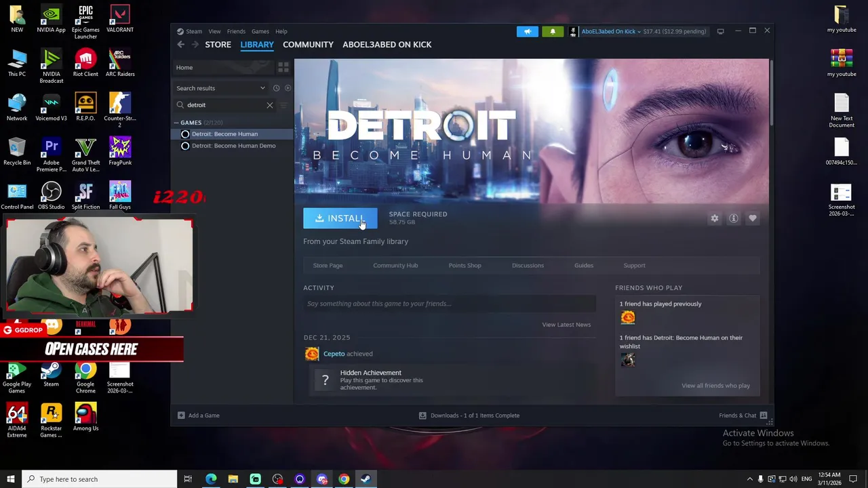Click the blue INSTALL button
Image resolution: width=868 pixels, height=488 pixels.
340,218
